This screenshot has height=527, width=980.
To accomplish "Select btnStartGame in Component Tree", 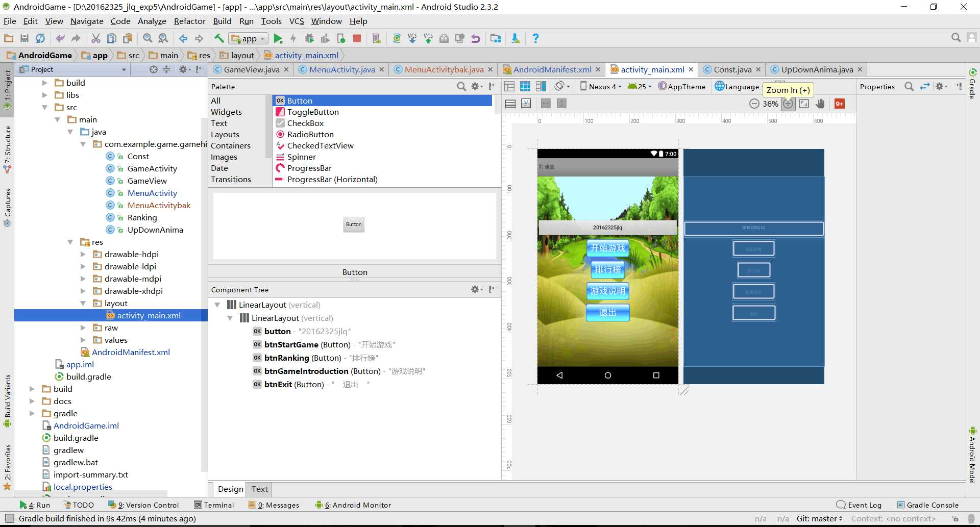I will click(x=291, y=344).
